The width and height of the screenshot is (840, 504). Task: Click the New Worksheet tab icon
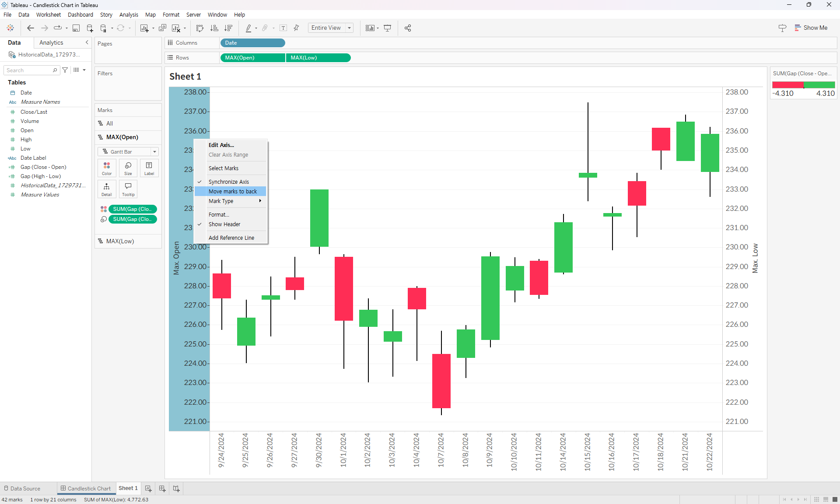pos(148,488)
